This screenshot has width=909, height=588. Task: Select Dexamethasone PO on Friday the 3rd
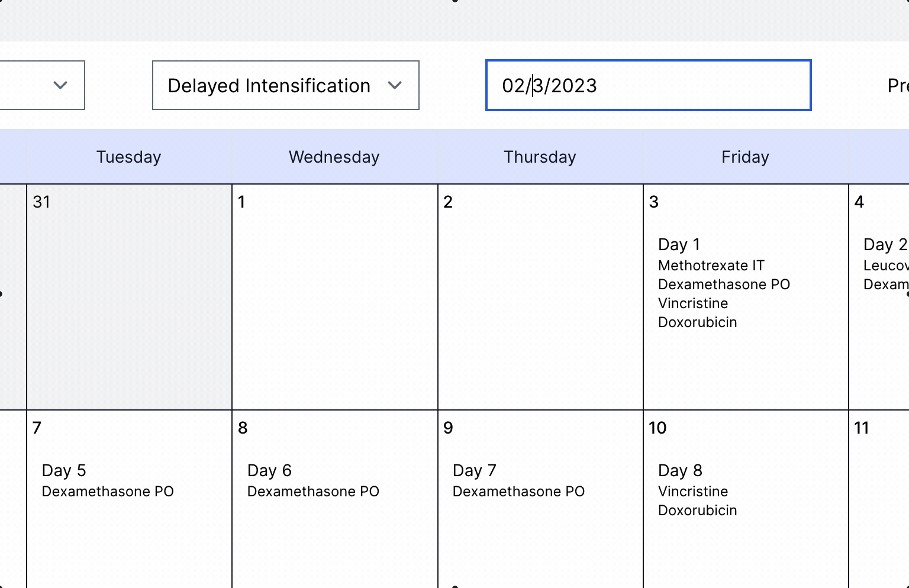pyautogui.click(x=724, y=285)
